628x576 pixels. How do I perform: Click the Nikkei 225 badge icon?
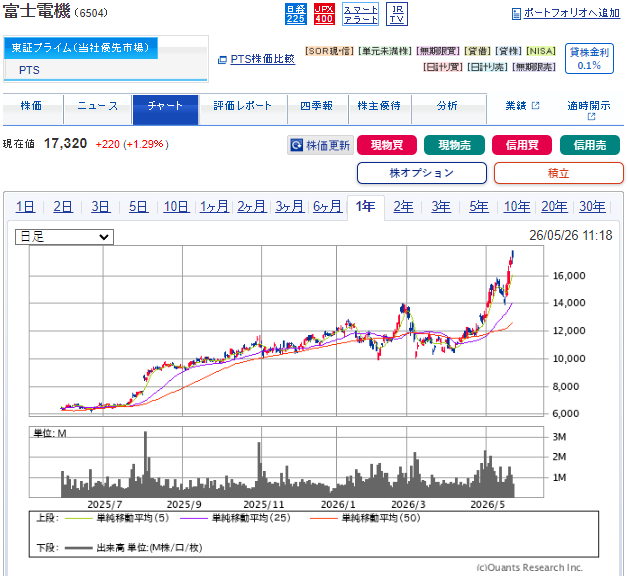tap(296, 14)
